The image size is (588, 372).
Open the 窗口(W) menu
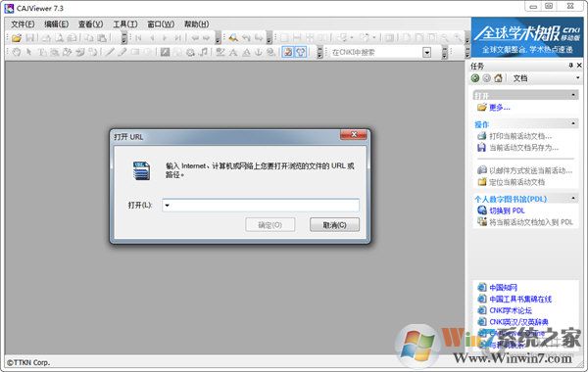pyautogui.click(x=161, y=24)
